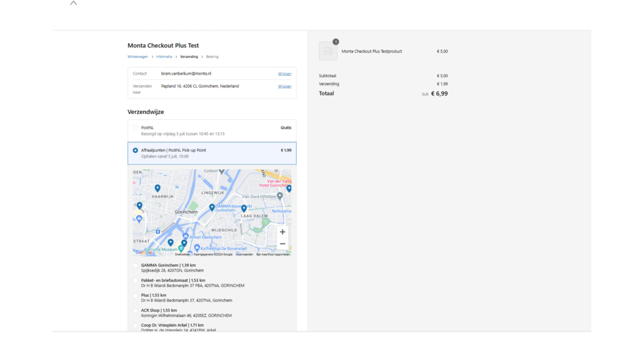Click the Verzending cost € 1,99 in summary

(x=442, y=84)
